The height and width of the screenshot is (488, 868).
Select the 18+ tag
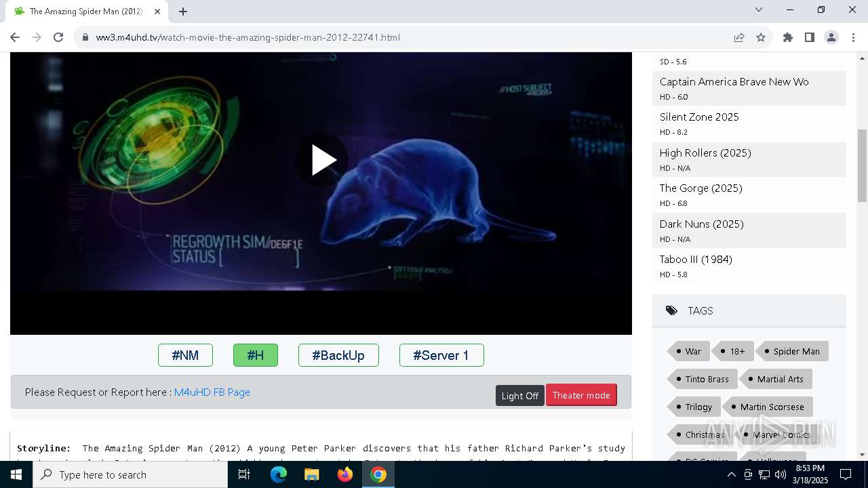(733, 351)
